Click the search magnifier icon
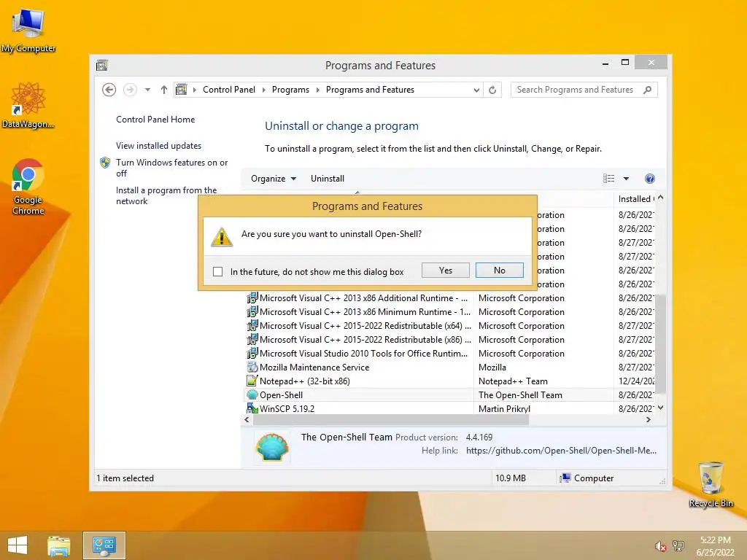This screenshot has width=747, height=560. (x=647, y=90)
